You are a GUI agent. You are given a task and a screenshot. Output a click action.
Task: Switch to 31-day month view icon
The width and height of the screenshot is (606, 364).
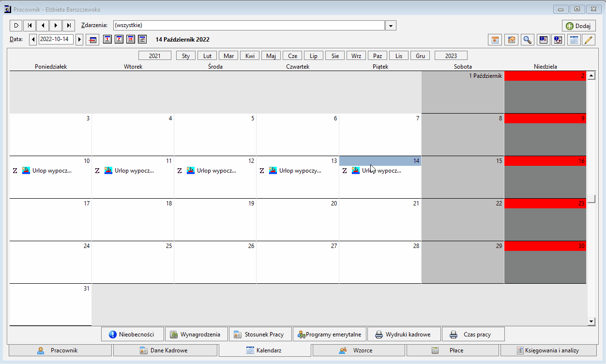(131, 39)
